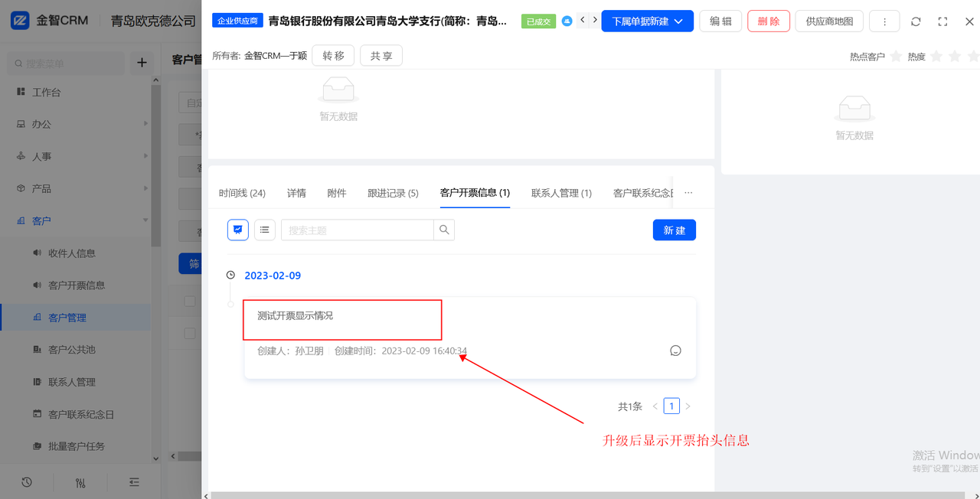Click the collapse-menu icon at sidebar bottom
The image size is (980, 499).
coord(134,482)
